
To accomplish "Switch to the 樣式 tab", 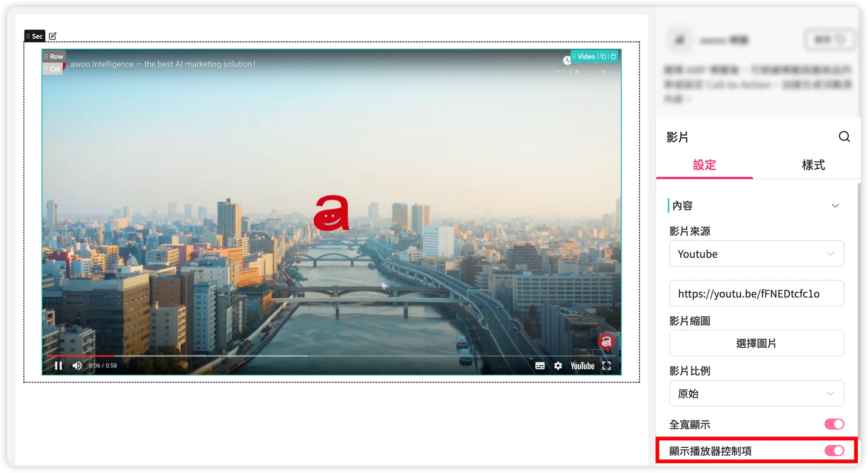I will click(x=813, y=165).
